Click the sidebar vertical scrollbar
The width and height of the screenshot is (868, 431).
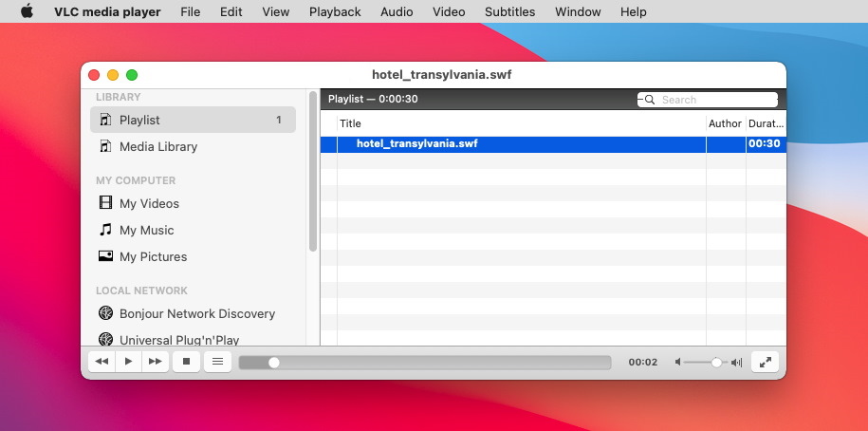[313, 172]
